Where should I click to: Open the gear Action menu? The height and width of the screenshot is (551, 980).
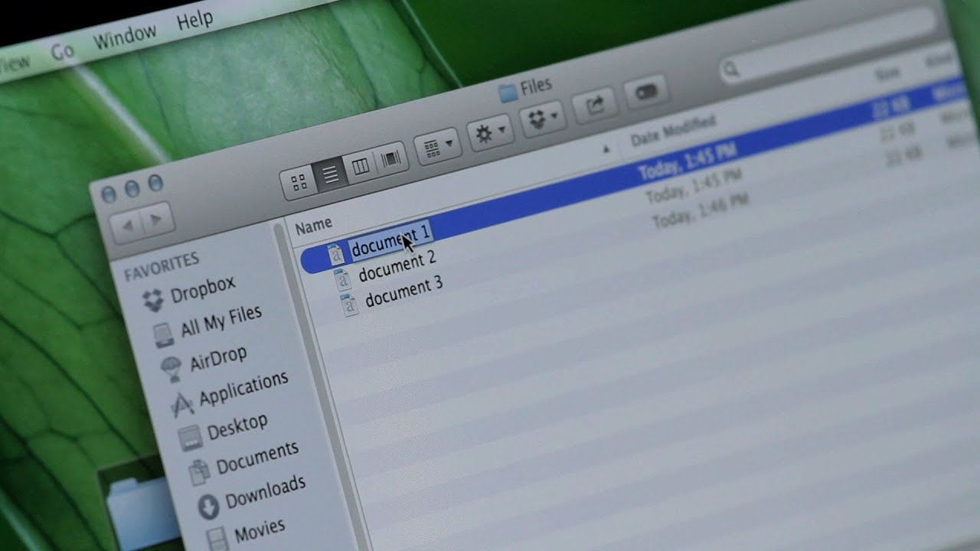(490, 132)
